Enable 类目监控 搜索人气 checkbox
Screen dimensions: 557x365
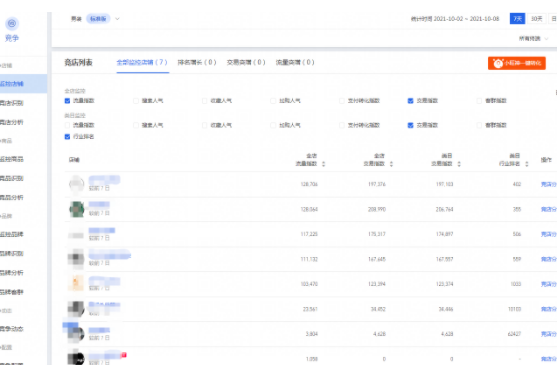click(x=136, y=125)
